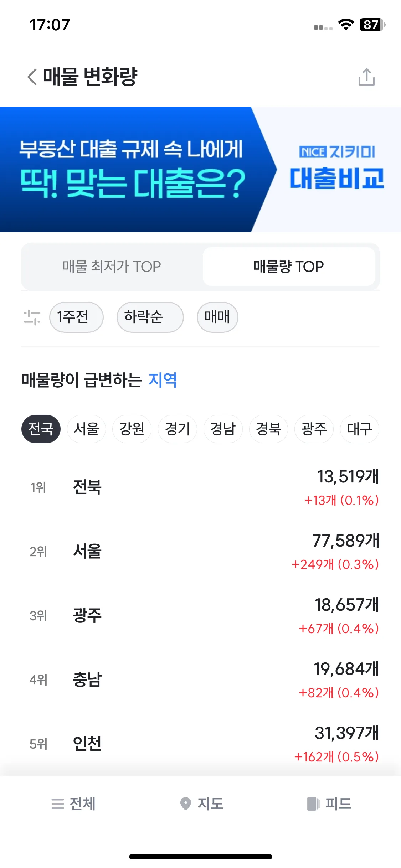Open the share icon in header
Image resolution: width=401 pixels, height=868 pixels.
[366, 77]
